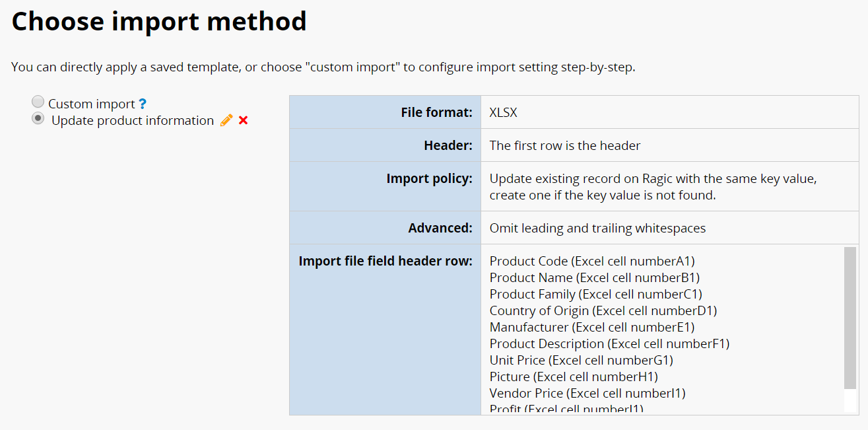Click the Update product information label
The height and width of the screenshot is (430, 868).
point(133,120)
